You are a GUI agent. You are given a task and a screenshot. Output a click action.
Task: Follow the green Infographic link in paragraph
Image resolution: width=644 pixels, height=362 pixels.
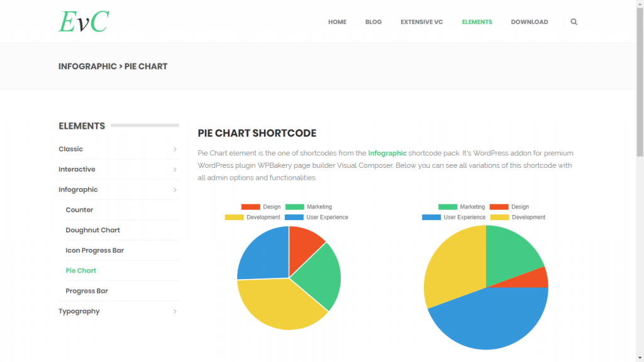[387, 153]
